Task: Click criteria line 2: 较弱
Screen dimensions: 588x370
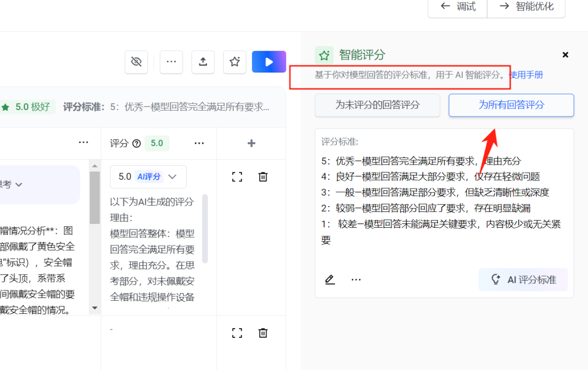Action: coord(426,208)
